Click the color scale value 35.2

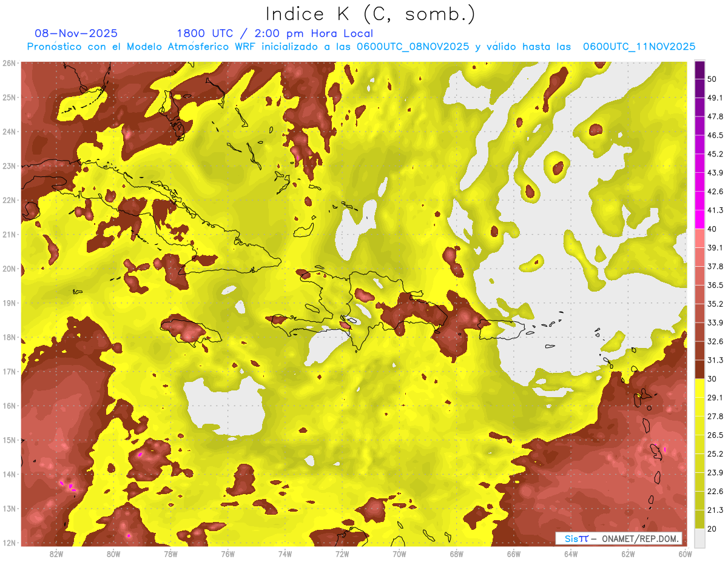tap(715, 304)
